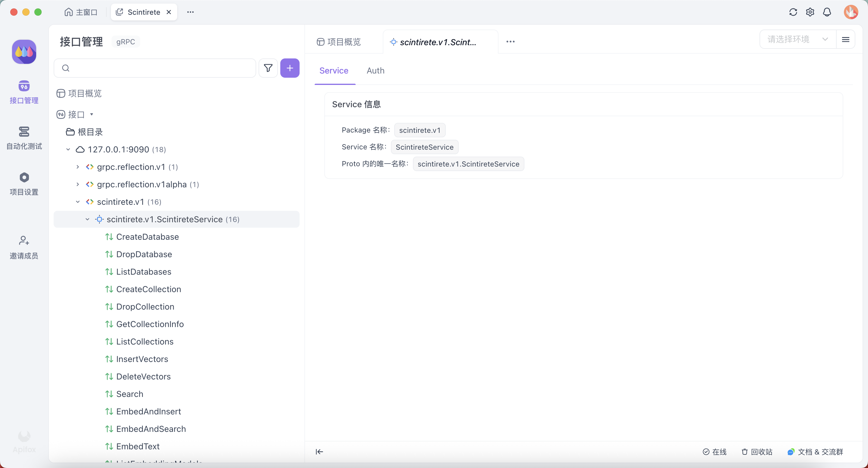Screen dimensions: 868x468
Task: Click the gRPC tag label
Action: coord(125,42)
